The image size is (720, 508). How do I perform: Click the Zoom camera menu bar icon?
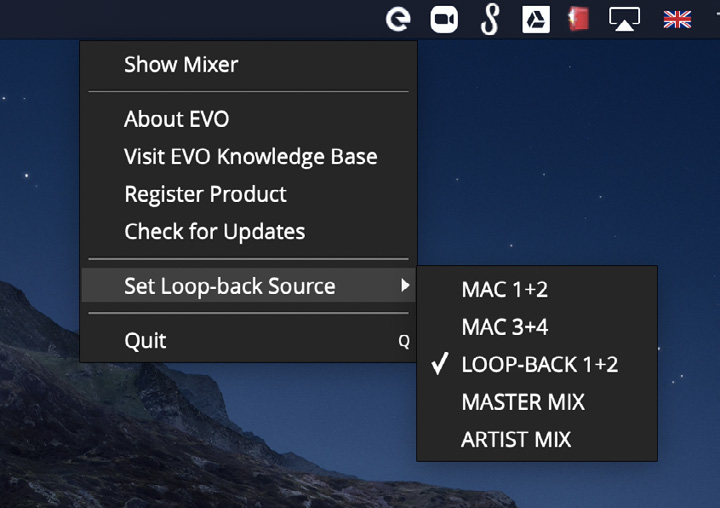point(444,20)
